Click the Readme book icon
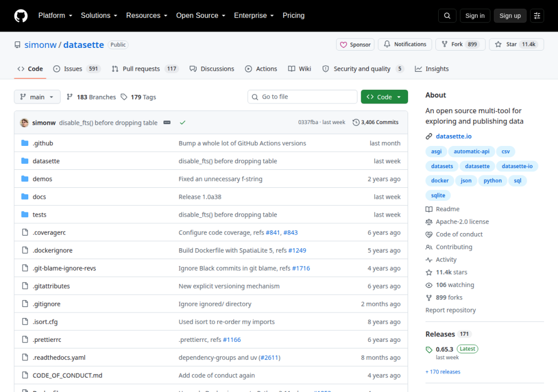The width and height of the screenshot is (558, 392). tap(429, 209)
